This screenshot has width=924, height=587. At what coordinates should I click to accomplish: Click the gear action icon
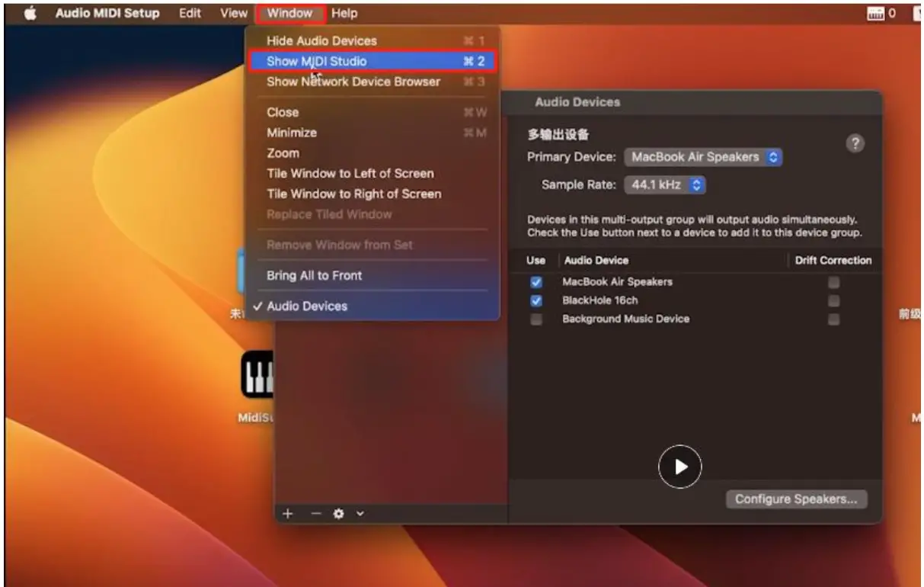point(339,514)
